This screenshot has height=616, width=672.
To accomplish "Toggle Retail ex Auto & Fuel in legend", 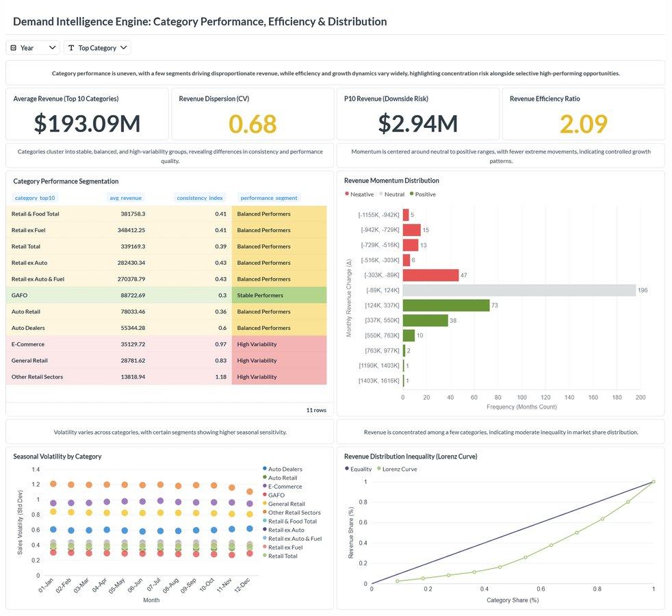I will [x=292, y=539].
